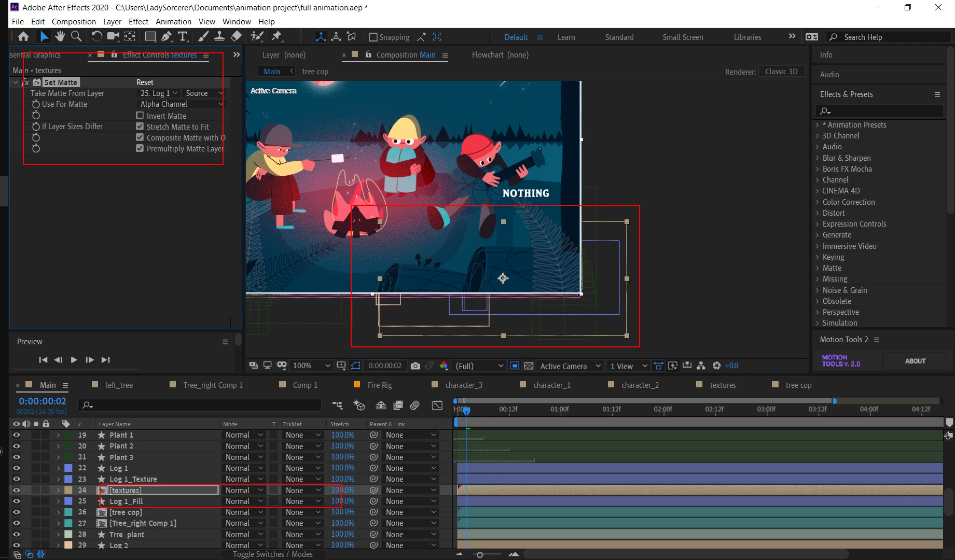Select the Selection arrow tool
The height and width of the screenshot is (560, 955).
44,36
